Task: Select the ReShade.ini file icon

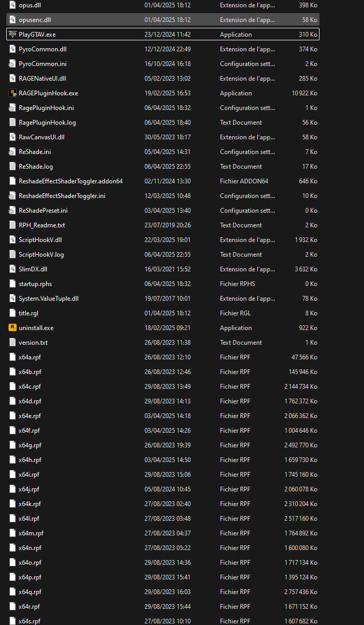Action: [13, 152]
